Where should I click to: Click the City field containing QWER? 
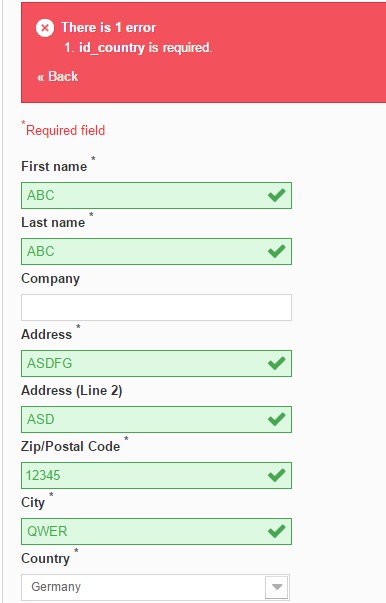coord(156,531)
